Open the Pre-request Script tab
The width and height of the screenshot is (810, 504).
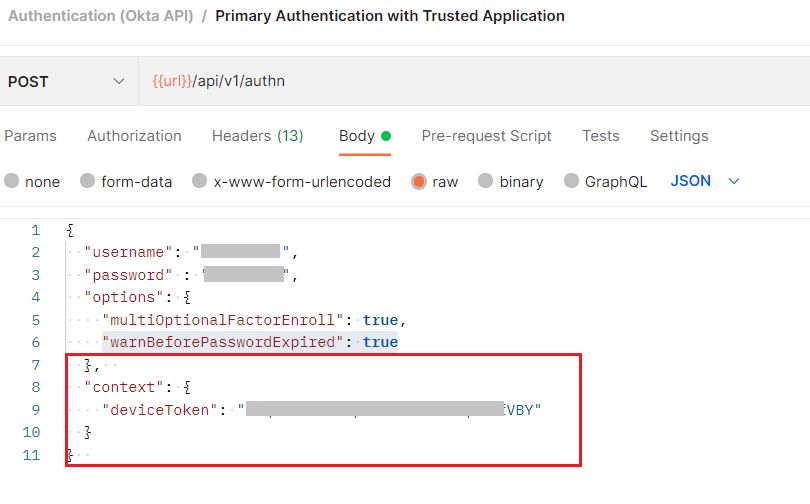(486, 136)
